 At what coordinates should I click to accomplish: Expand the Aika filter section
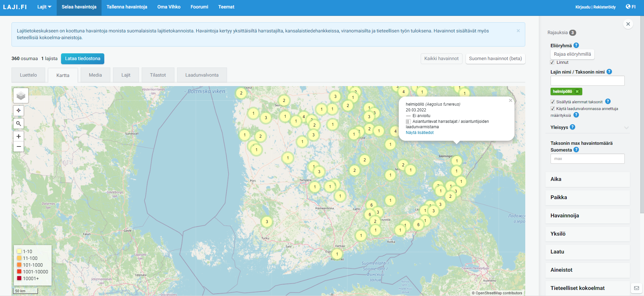point(587,179)
